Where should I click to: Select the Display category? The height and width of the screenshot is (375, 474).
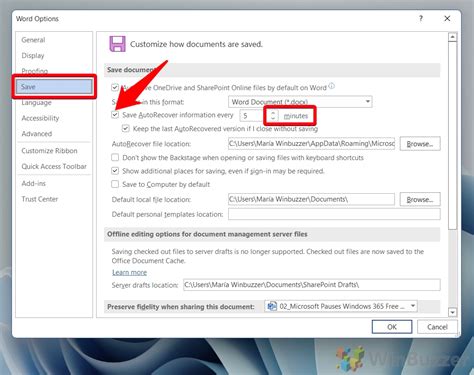point(33,56)
